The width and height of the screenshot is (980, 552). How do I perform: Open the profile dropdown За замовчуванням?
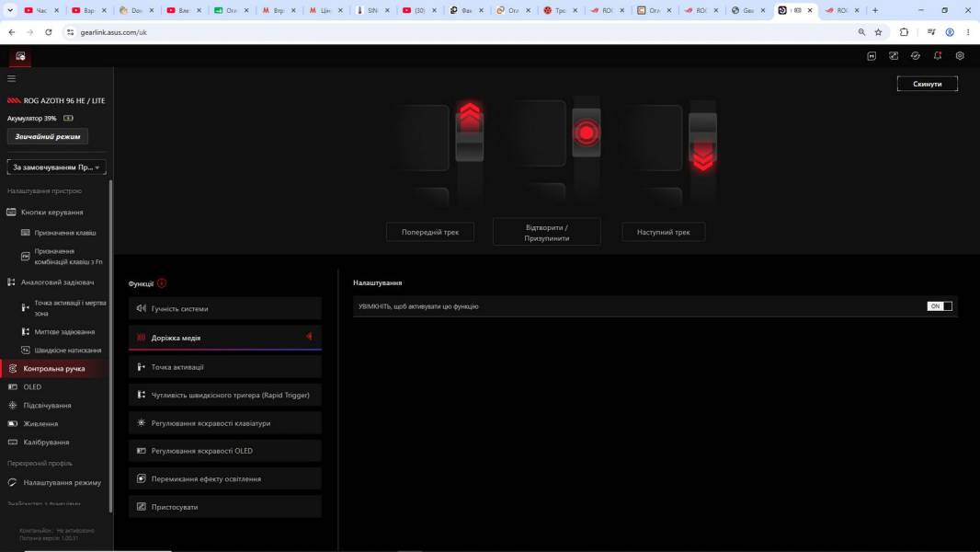click(x=56, y=167)
